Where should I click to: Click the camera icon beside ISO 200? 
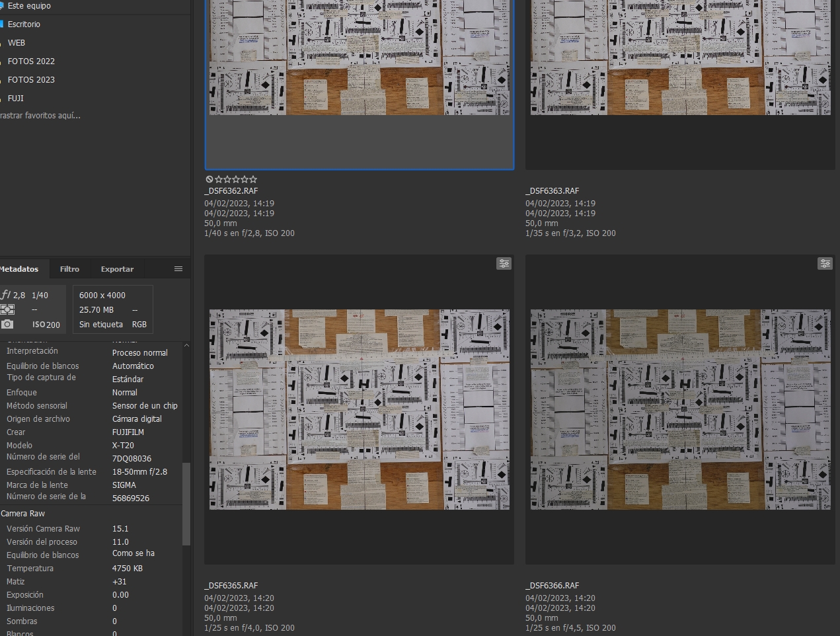[7, 324]
